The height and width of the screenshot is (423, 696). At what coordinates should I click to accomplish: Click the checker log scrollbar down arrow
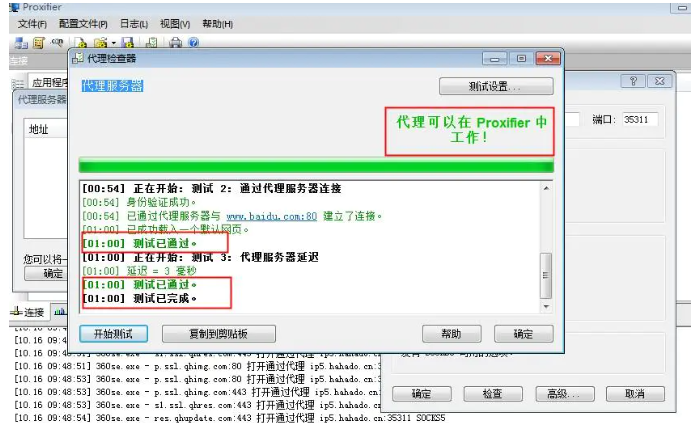[x=546, y=306]
